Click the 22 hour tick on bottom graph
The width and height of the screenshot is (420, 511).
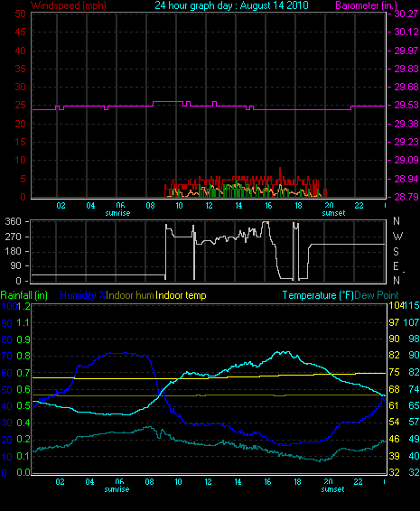coord(358,482)
